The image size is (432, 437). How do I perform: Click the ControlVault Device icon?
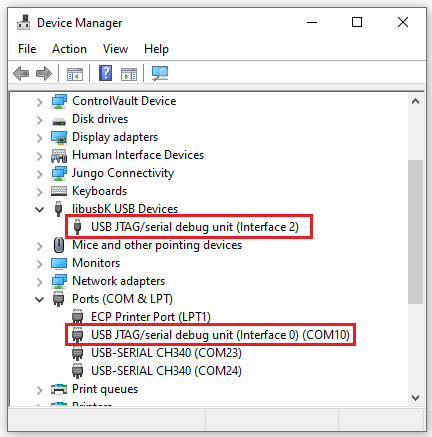pyautogui.click(x=59, y=101)
